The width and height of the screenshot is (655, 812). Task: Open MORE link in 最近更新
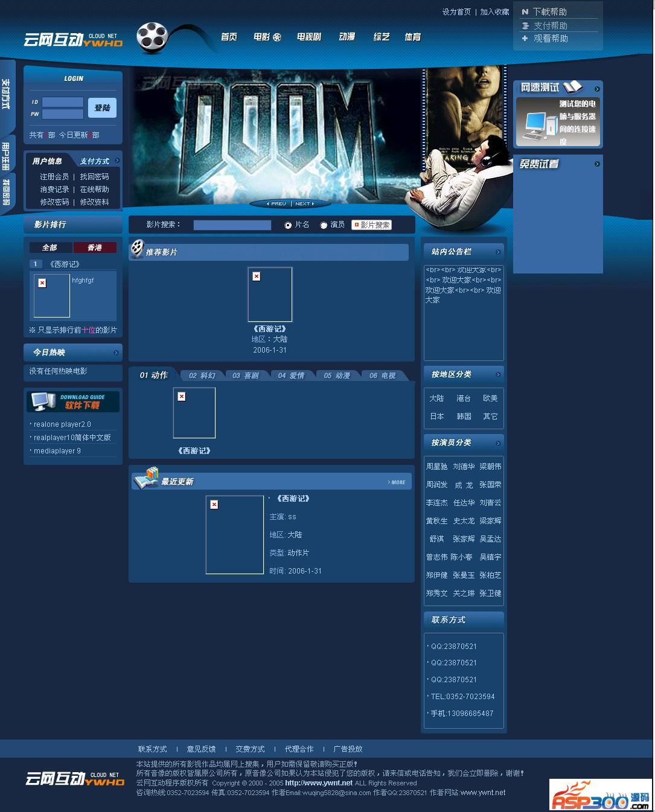click(397, 482)
